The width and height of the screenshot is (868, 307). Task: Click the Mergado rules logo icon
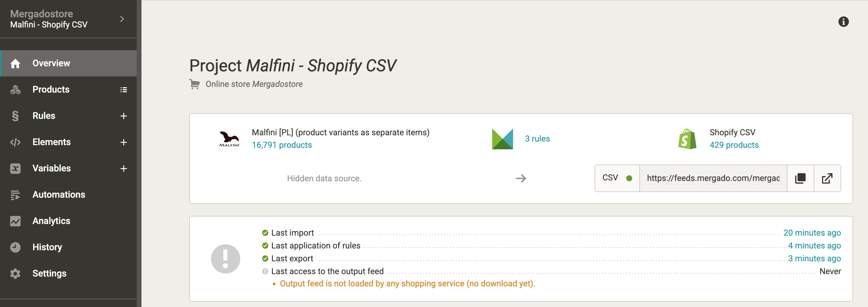[x=502, y=139]
